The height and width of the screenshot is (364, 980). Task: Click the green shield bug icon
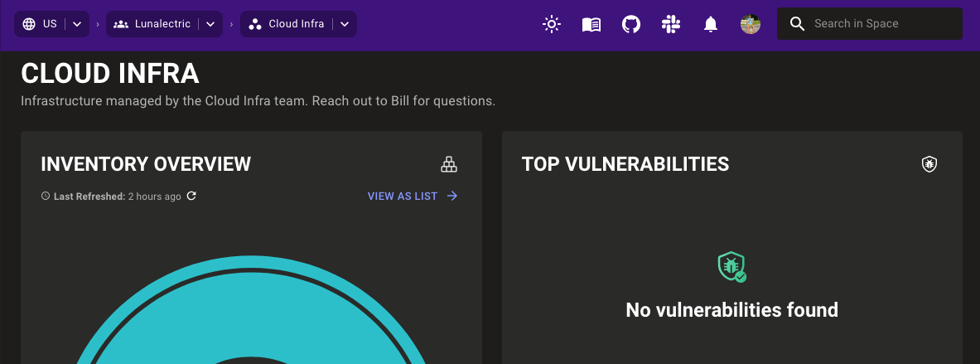click(731, 267)
